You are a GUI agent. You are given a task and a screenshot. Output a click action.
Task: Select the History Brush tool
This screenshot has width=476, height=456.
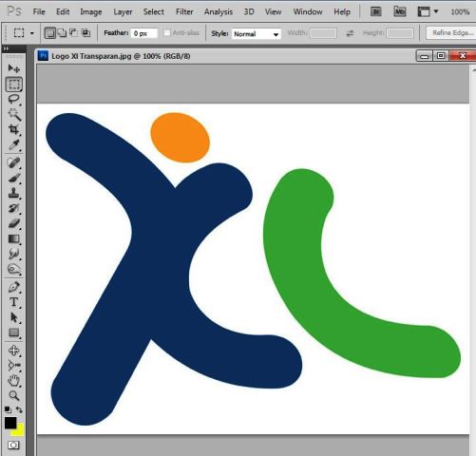(13, 208)
